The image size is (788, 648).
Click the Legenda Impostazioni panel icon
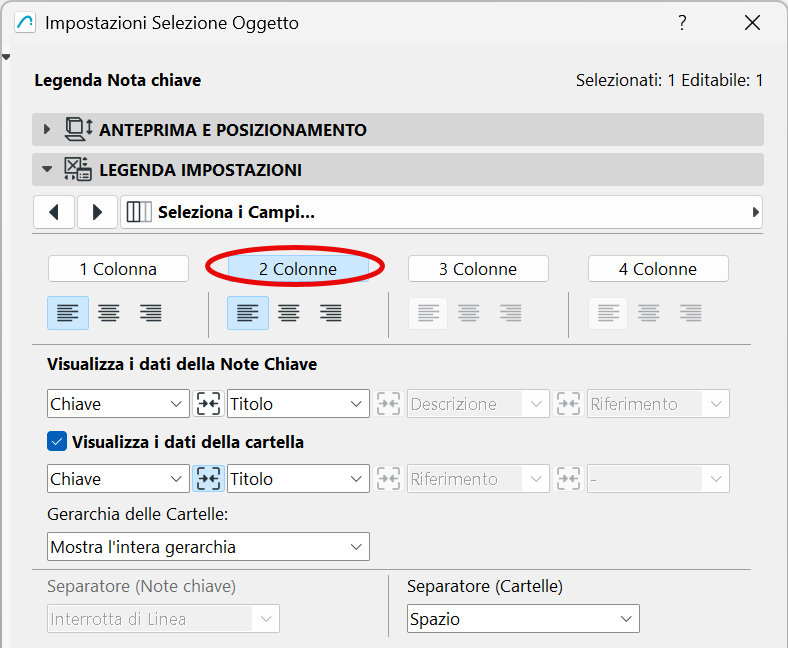click(x=78, y=169)
